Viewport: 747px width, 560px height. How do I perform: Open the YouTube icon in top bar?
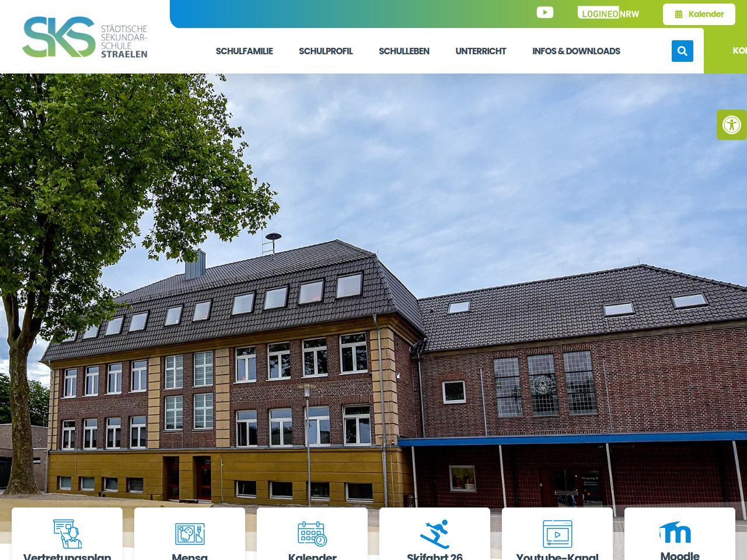[x=544, y=12]
